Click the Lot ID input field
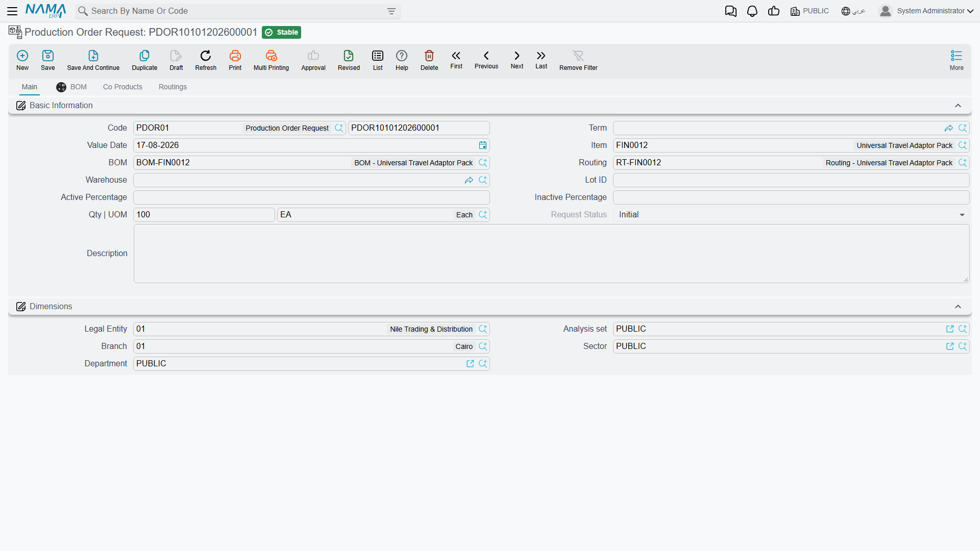This screenshot has width=980, height=551. pos(791,180)
